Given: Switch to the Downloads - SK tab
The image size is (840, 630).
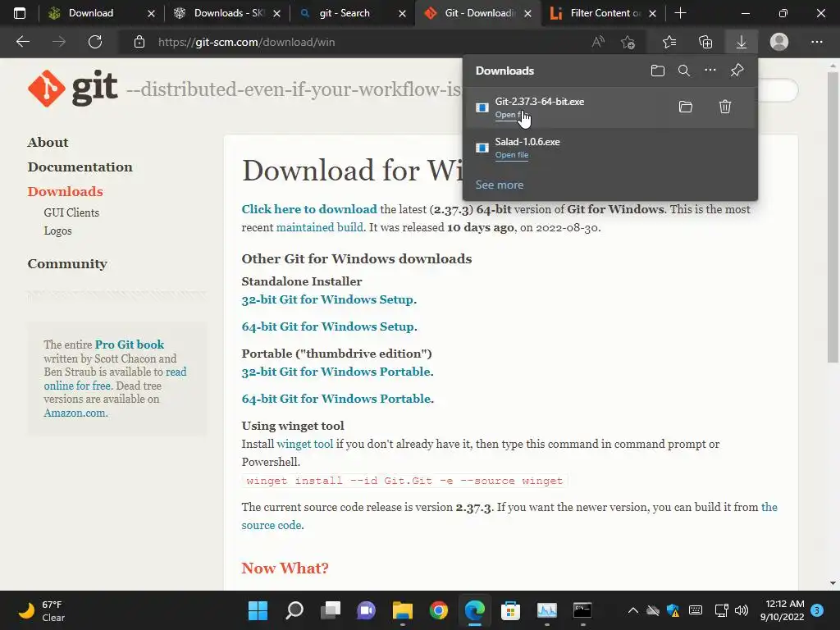Looking at the screenshot, I should (229, 13).
